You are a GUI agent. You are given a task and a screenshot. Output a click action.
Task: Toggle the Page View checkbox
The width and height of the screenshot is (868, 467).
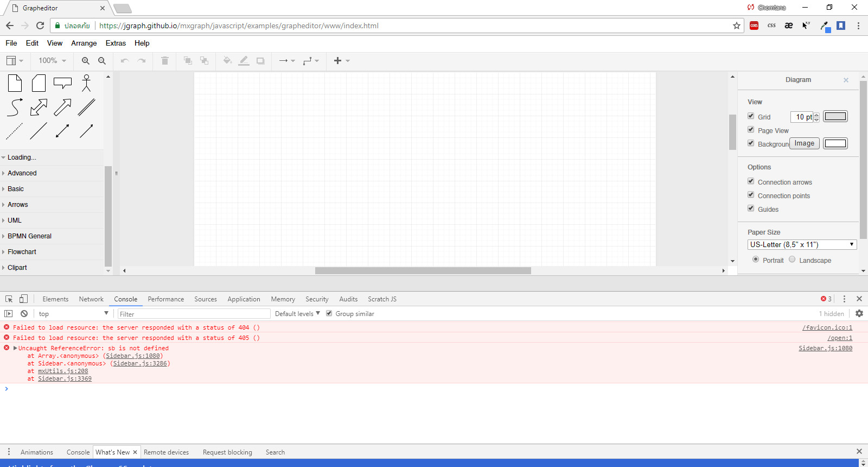point(751,129)
